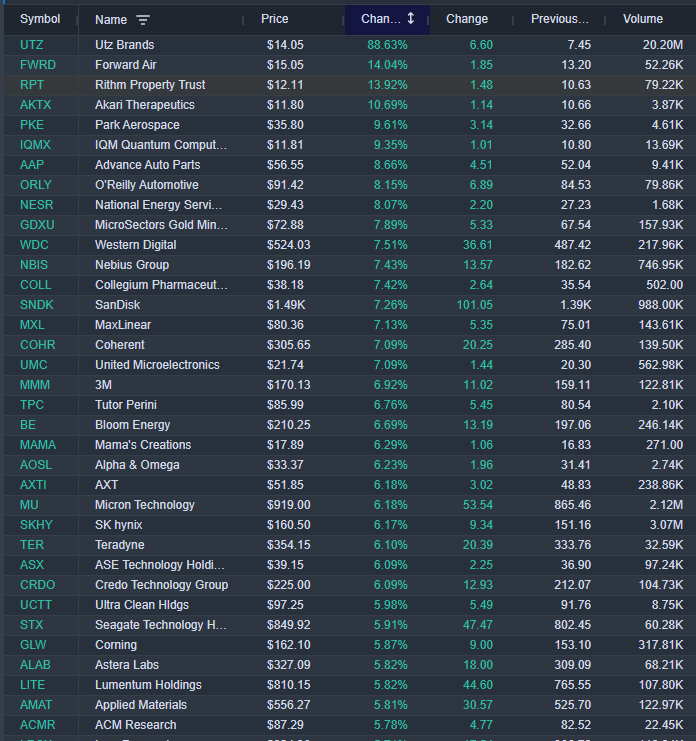The width and height of the screenshot is (696, 741).
Task: Click the $849.92 price cell
Action: pos(288,625)
